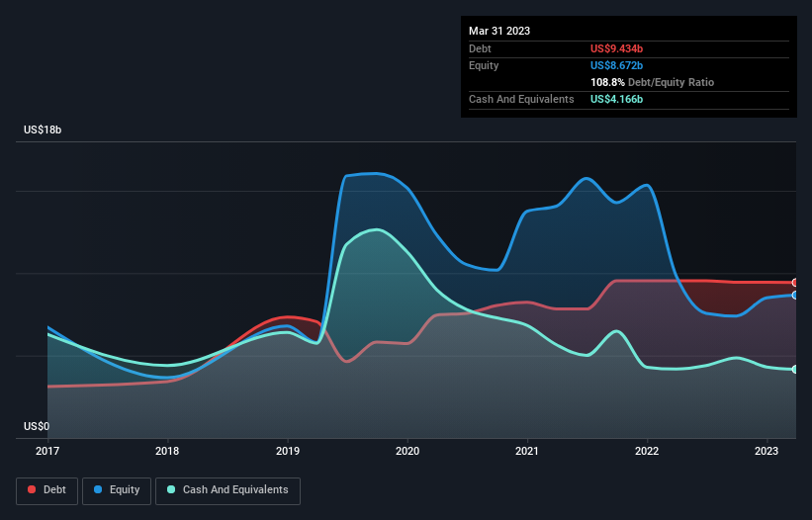
Task: Click the teal Cash endpoint marker
Action: pos(795,370)
